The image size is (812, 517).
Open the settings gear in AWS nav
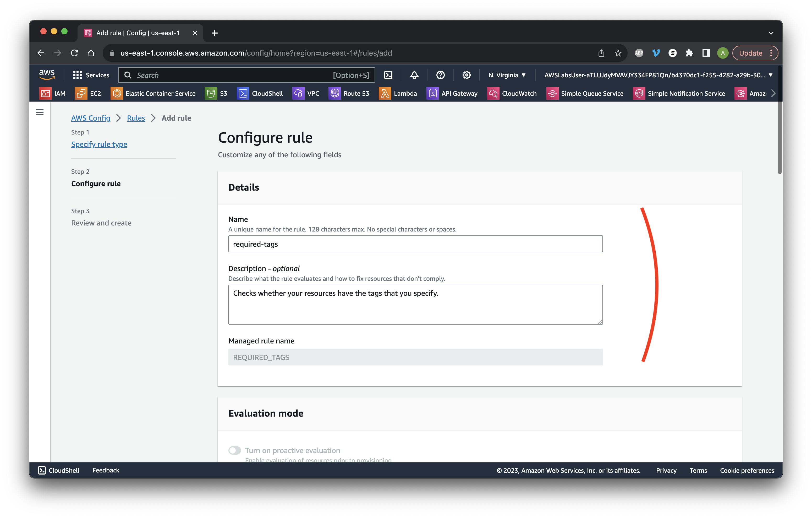coord(466,75)
